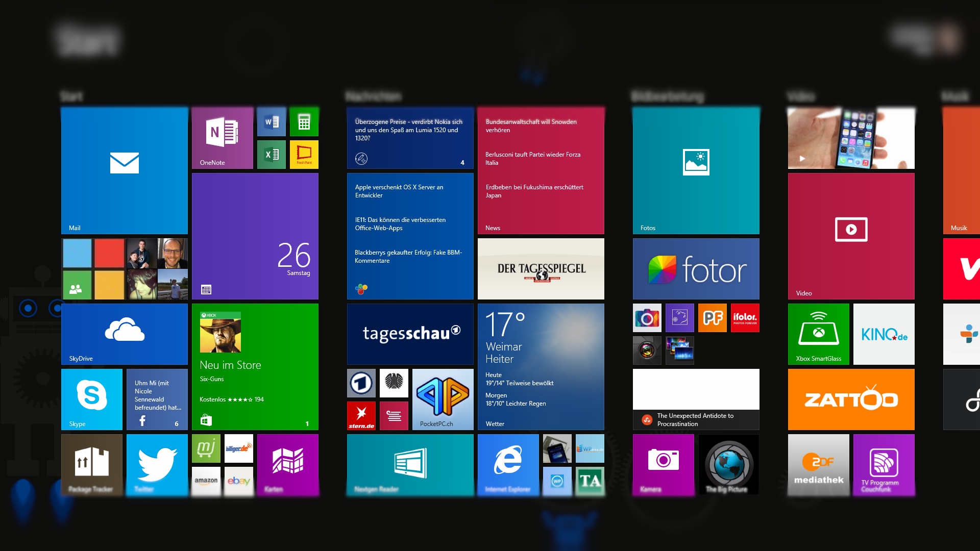The width and height of the screenshot is (980, 551).
Task: Open the Bundestag eagle tile
Action: click(x=394, y=383)
